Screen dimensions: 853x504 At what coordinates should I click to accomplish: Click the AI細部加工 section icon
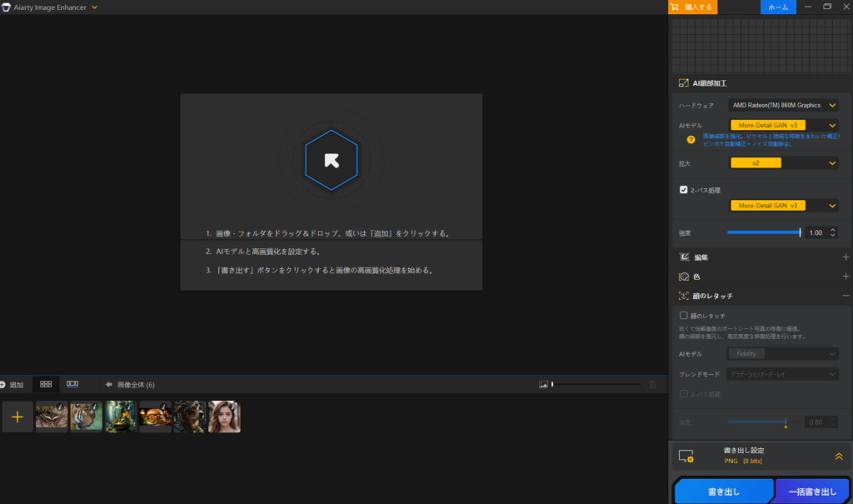[683, 83]
